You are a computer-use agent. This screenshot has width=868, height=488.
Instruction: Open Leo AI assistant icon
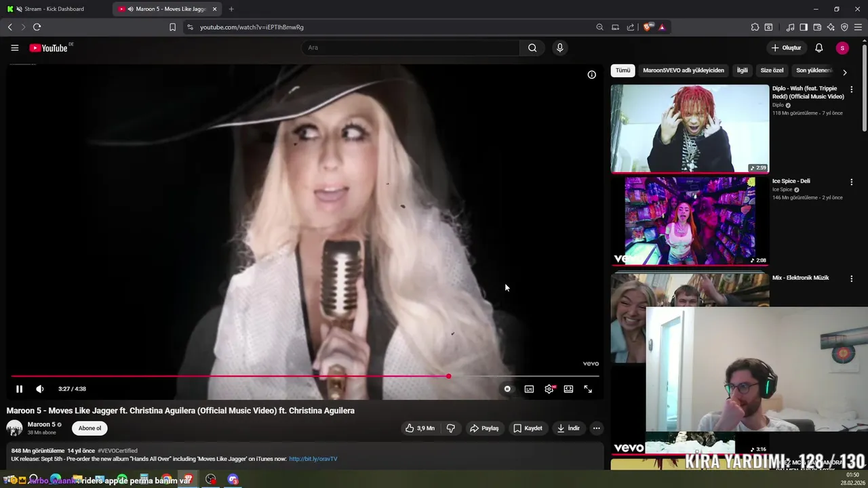pos(831,27)
